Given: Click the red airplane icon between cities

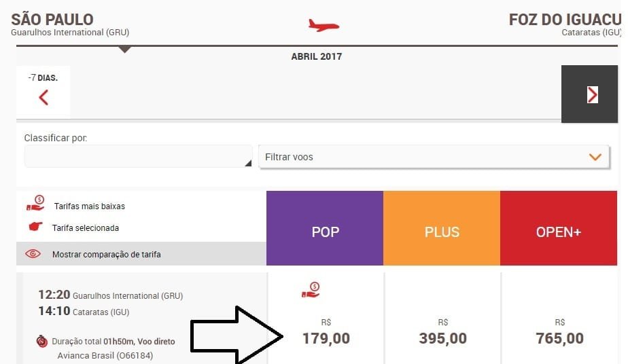Looking at the screenshot, I should pyautogui.click(x=324, y=26).
